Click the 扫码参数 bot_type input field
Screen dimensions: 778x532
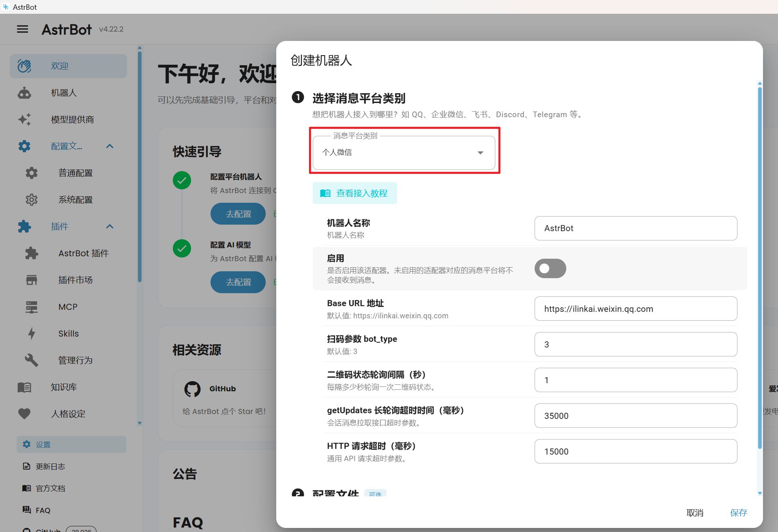pos(636,344)
